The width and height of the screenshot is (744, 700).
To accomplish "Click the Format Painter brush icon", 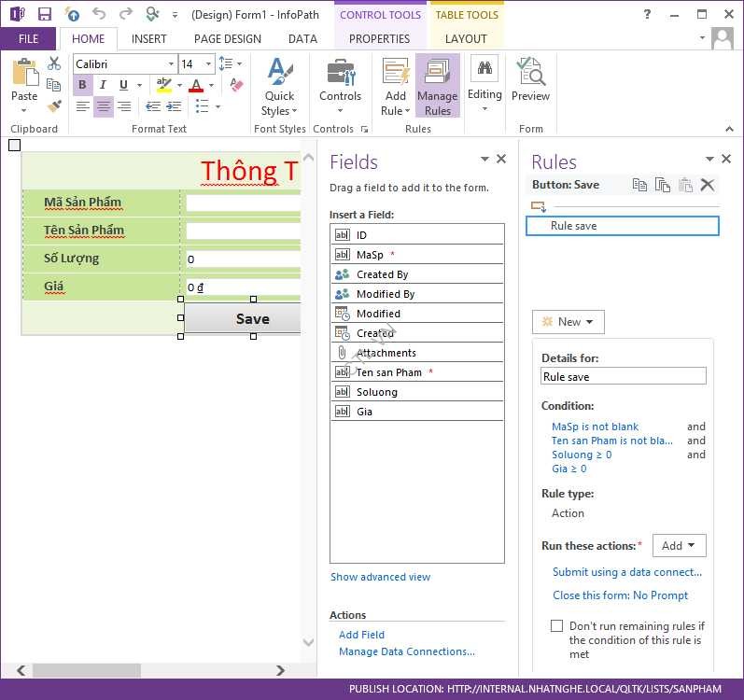I will [54, 106].
